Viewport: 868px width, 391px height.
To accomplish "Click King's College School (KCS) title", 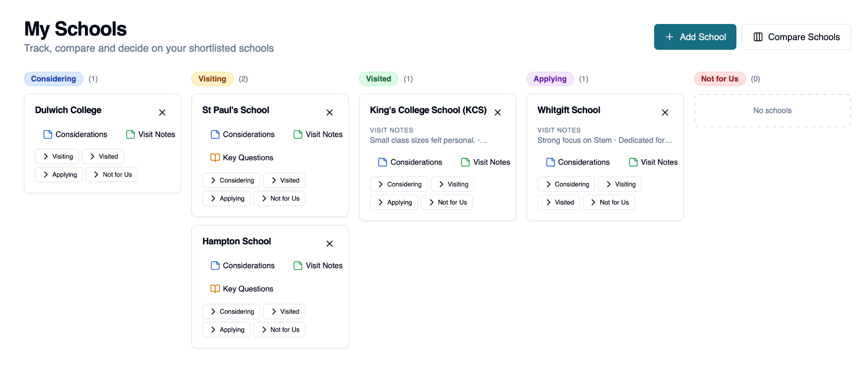I will tap(428, 110).
